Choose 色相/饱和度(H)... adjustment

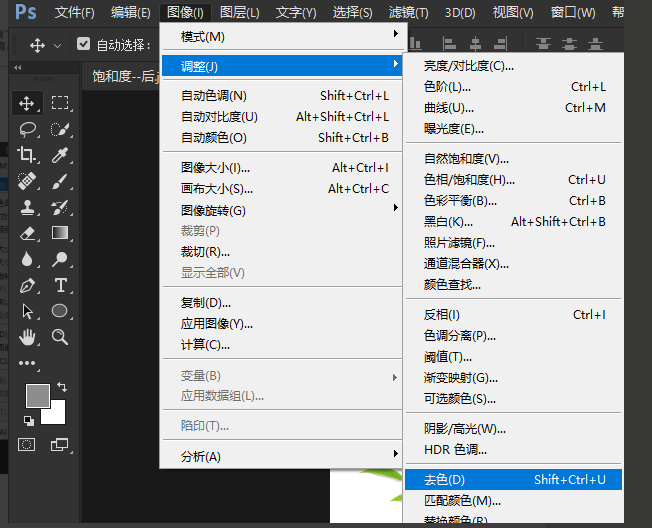[513, 180]
